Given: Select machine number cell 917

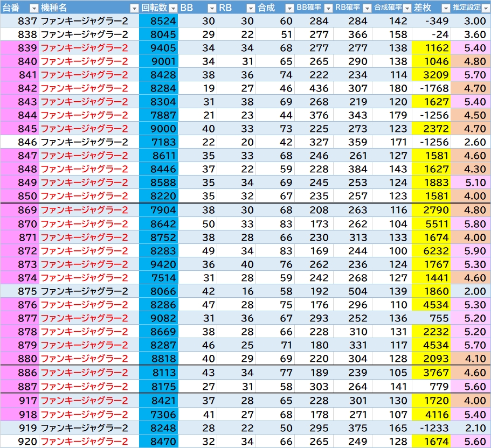Looking at the screenshot, I should 19,401.
